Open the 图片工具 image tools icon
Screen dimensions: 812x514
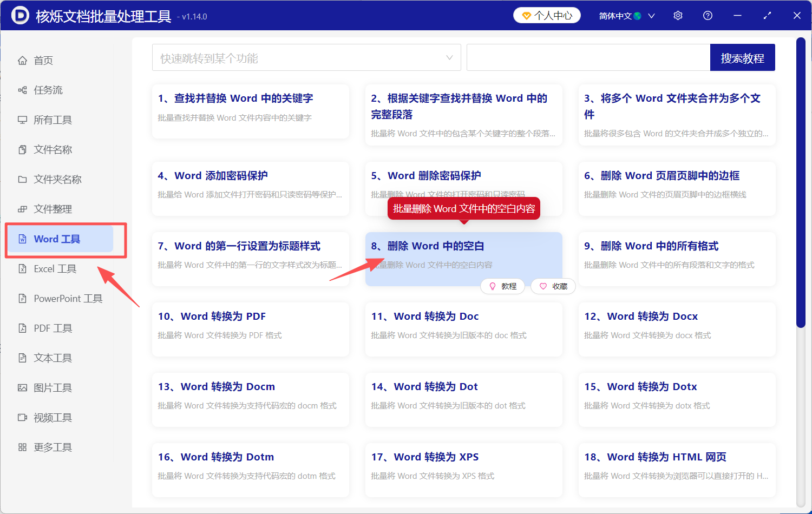click(x=23, y=387)
